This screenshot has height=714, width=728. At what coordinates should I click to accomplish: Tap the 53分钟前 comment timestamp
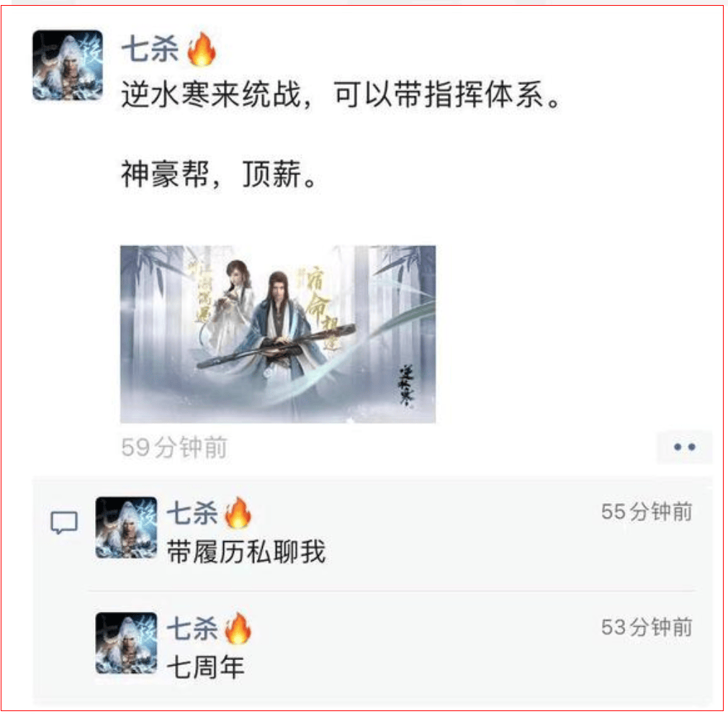pyautogui.click(x=647, y=627)
